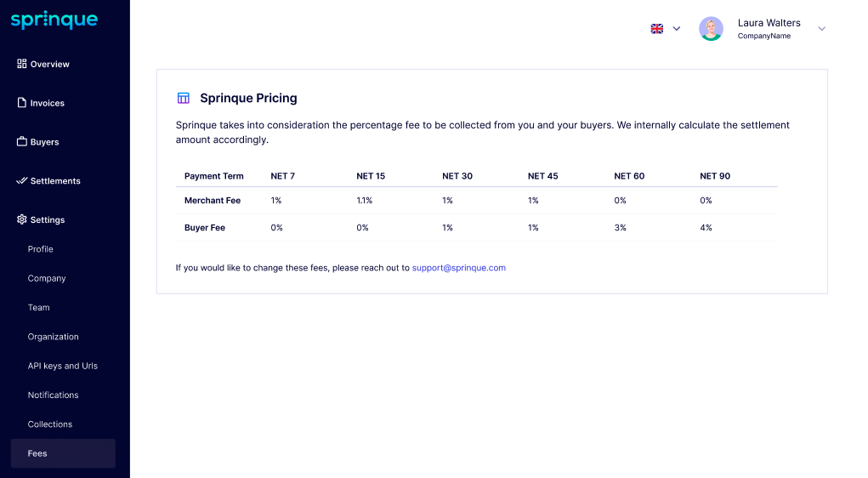Click the Overview grid icon
This screenshot has width=868, height=478.
click(x=22, y=64)
